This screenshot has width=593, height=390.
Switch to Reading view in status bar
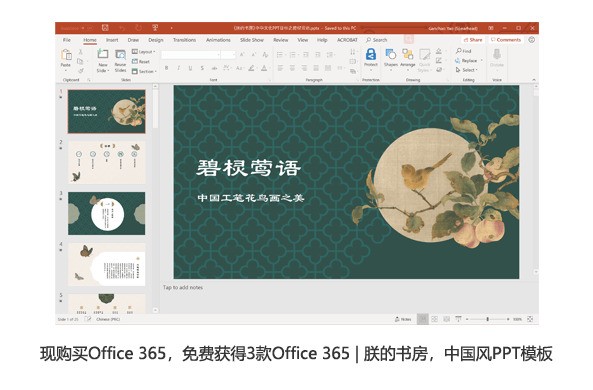[446, 319]
